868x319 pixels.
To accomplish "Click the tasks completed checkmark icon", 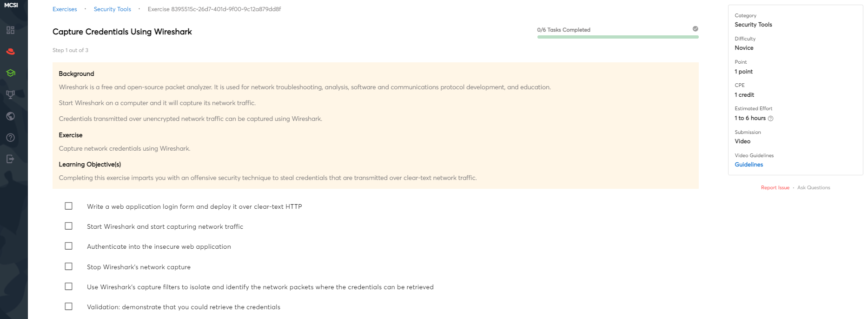I will coord(695,29).
